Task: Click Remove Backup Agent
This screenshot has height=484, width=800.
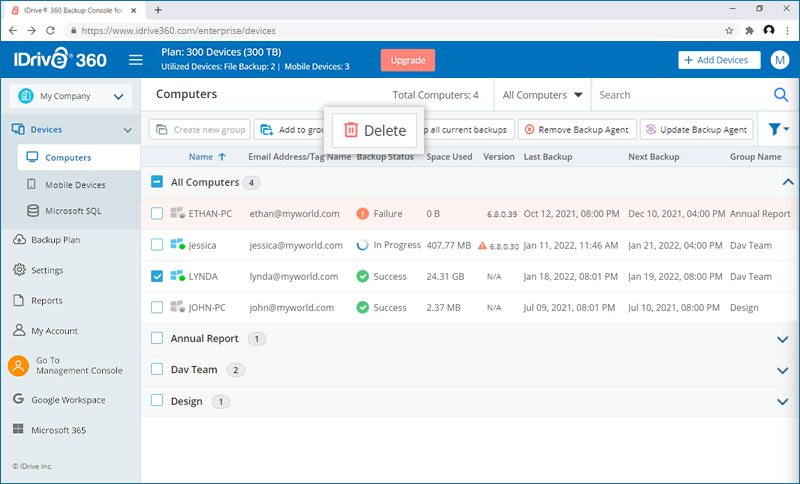Action: pyautogui.click(x=578, y=130)
